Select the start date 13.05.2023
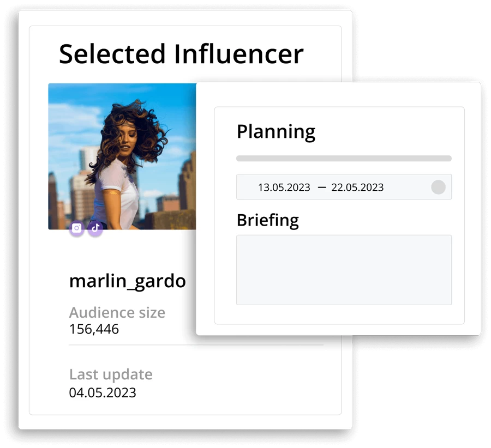 284,187
